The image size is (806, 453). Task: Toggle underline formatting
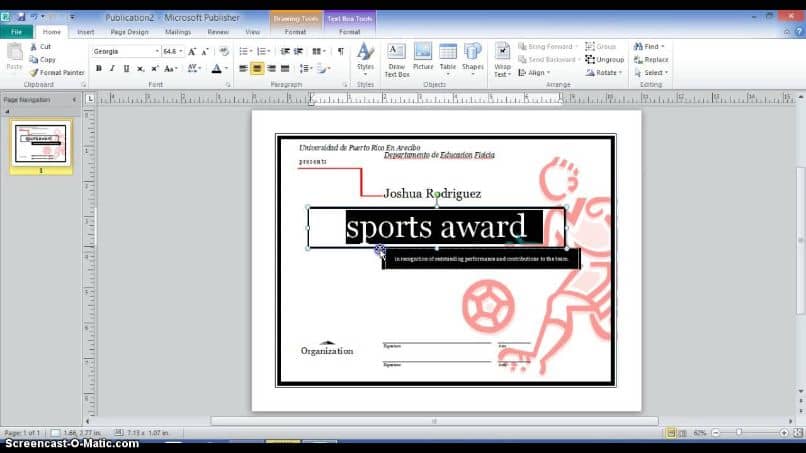tap(126, 68)
